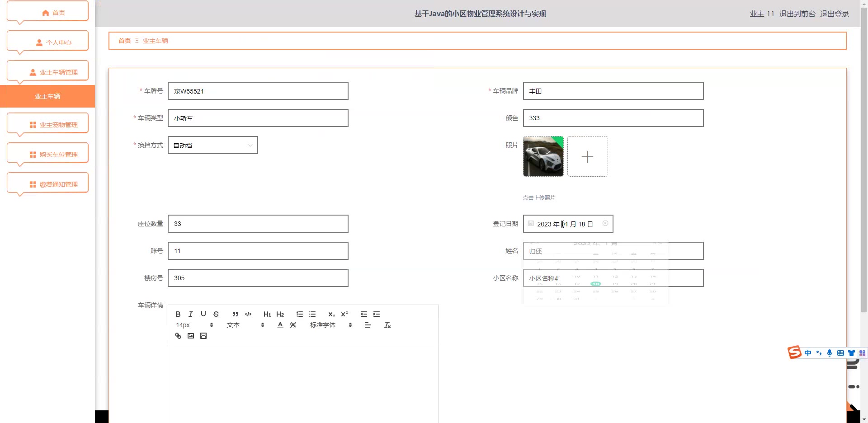Apply Heading 1 style
The image size is (868, 423).
pos(267,314)
